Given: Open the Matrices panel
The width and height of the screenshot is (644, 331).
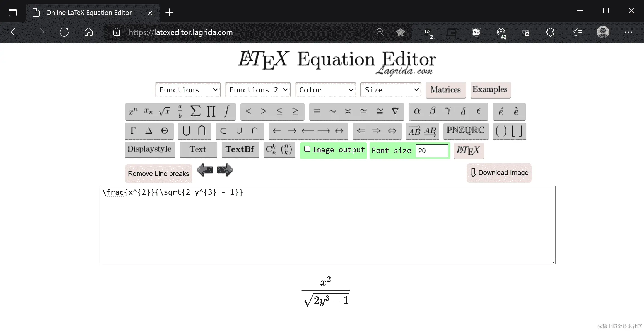Looking at the screenshot, I should [x=445, y=90].
